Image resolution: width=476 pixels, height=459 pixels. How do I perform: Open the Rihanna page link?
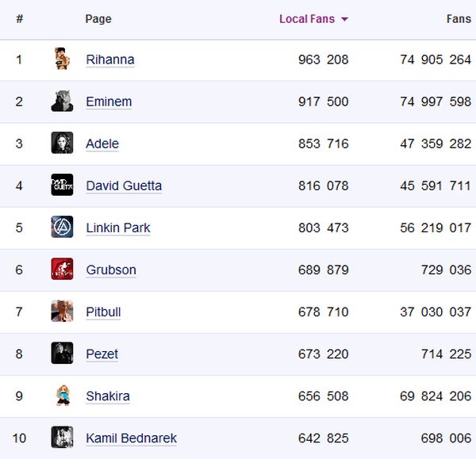(110, 59)
